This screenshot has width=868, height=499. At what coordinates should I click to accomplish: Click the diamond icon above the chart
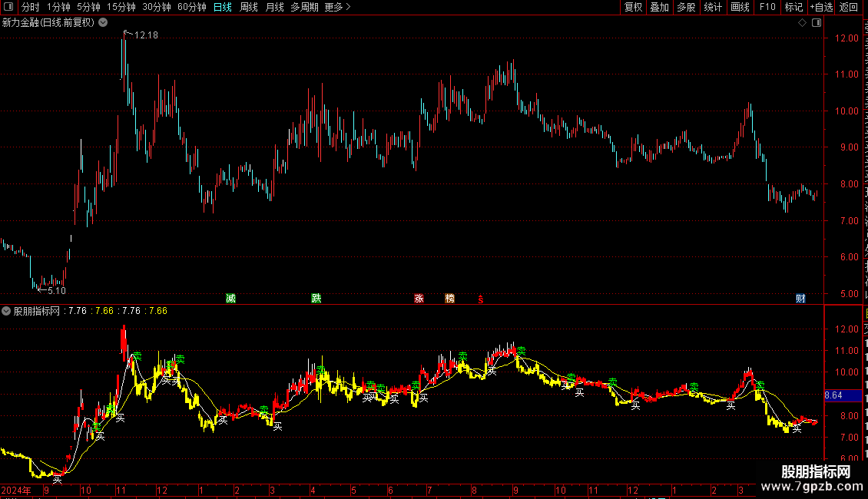pos(802,23)
